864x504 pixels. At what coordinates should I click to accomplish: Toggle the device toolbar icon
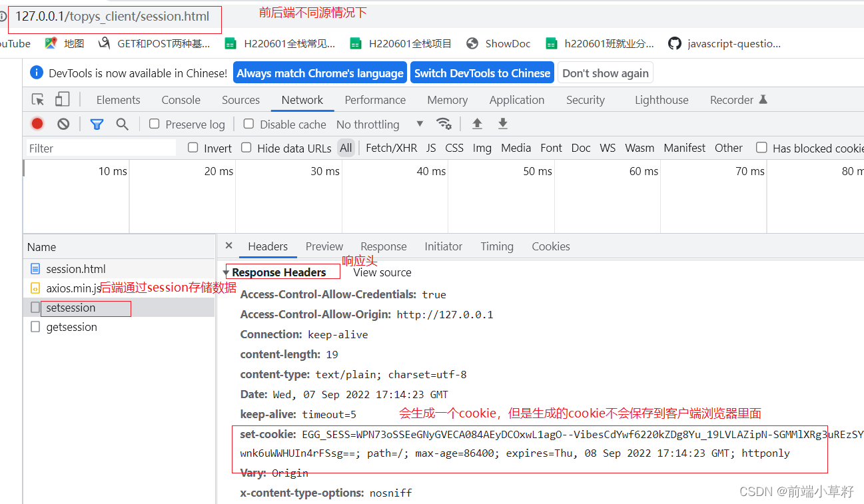[x=62, y=100]
